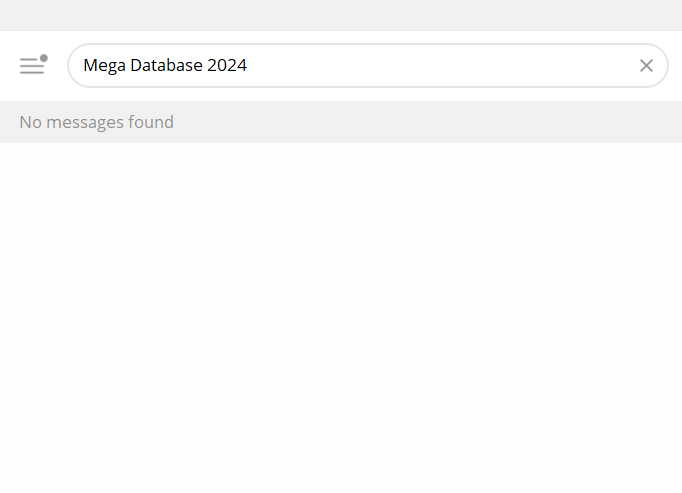Viewport: 682px width, 493px height.
Task: Place cursor on the word "Database"
Action: pyautogui.click(x=166, y=66)
